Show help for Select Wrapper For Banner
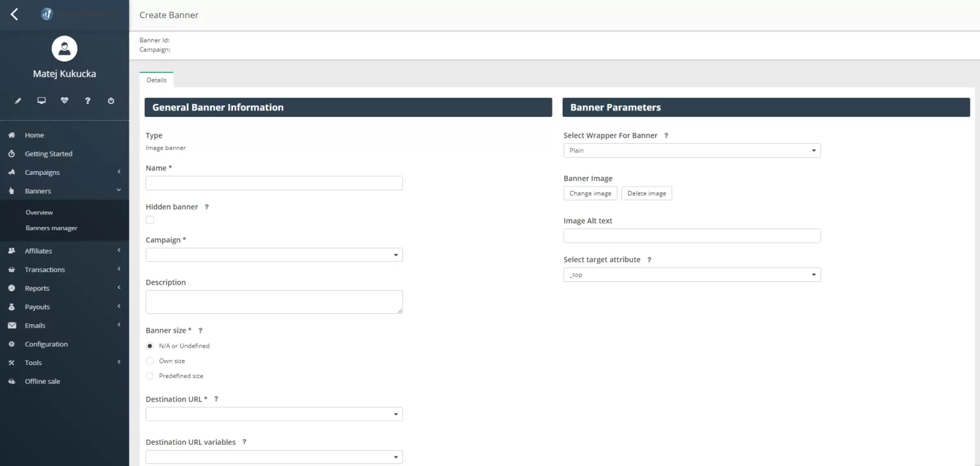The image size is (980, 466). (666, 136)
